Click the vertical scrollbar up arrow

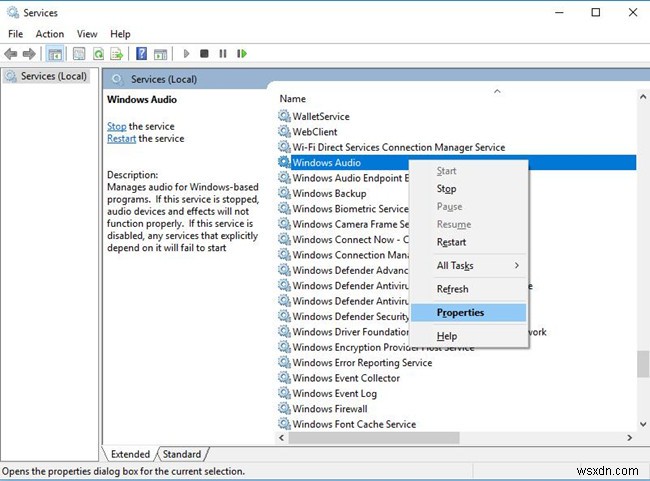point(643,97)
